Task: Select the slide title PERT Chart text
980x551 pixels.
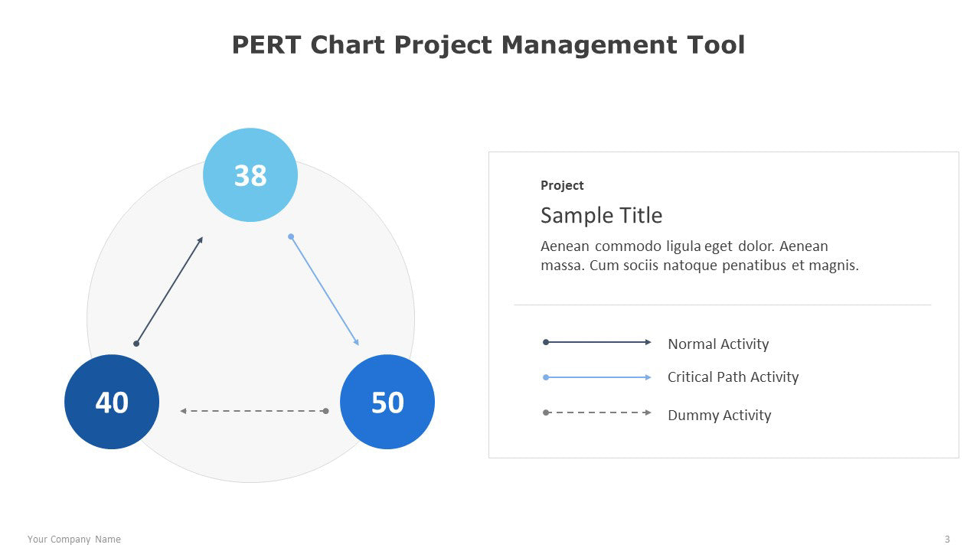Action: [x=488, y=45]
